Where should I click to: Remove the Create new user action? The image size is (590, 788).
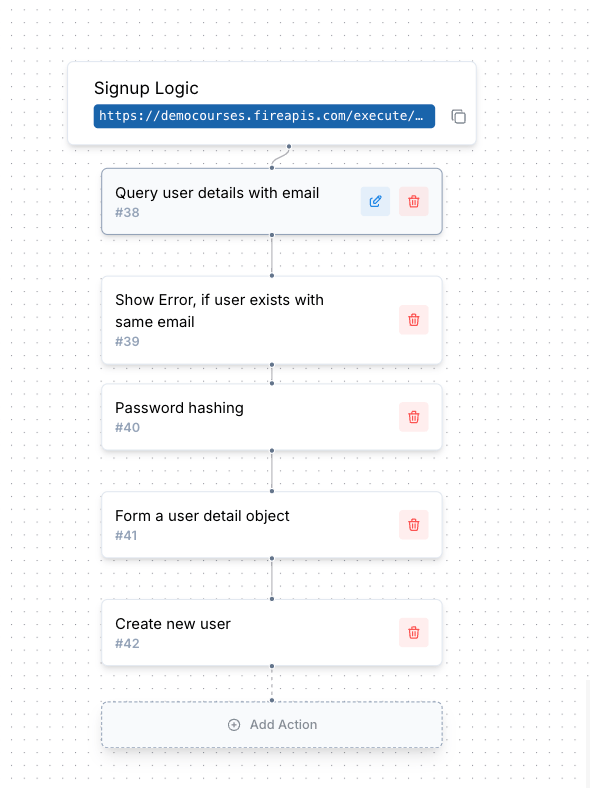coord(414,632)
